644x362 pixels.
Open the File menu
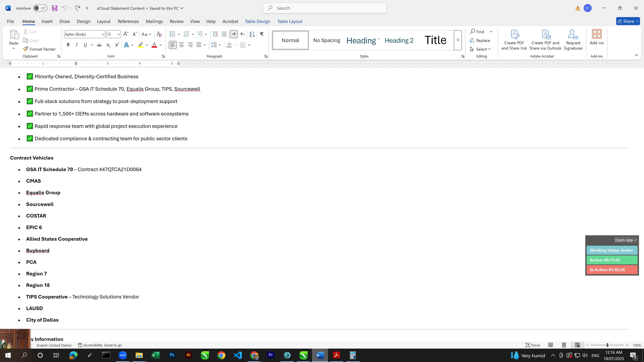click(10, 21)
